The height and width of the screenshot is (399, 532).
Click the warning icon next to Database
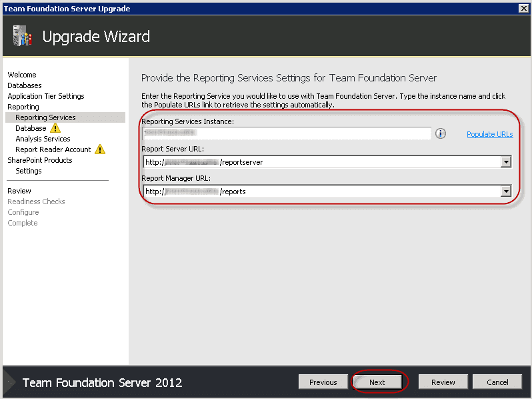55,128
